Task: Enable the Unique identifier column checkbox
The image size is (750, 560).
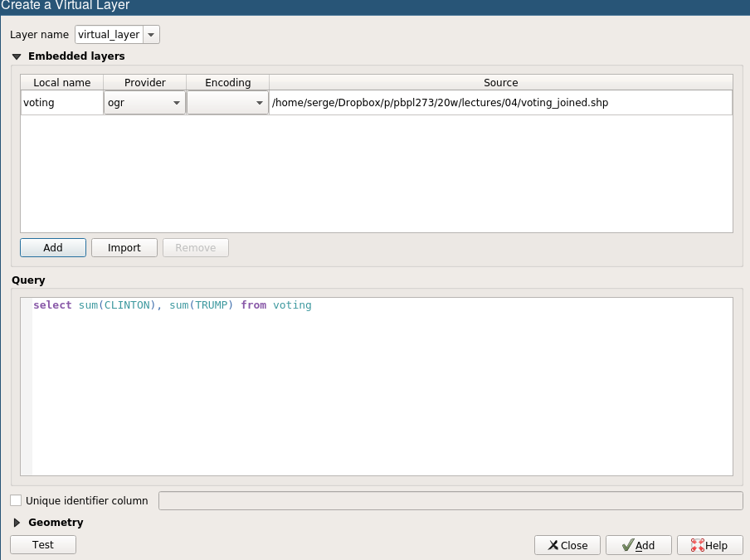Action: (x=16, y=501)
